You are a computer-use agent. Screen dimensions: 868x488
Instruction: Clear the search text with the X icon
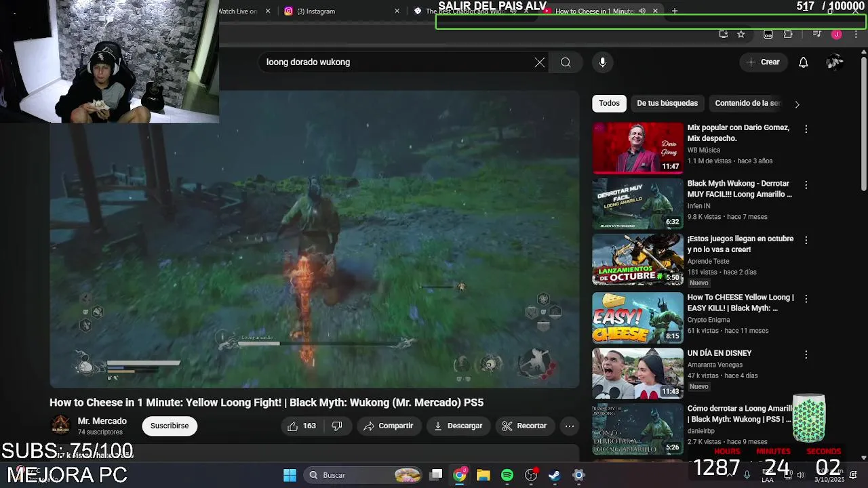tap(539, 62)
